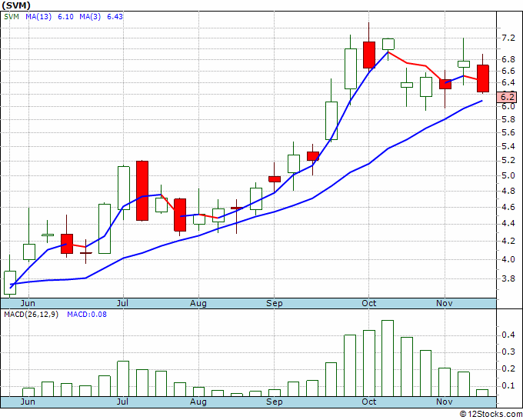Image resolution: width=523 pixels, height=420 pixels.
Task: Click the 6.4 price axis label
Action: 508,82
